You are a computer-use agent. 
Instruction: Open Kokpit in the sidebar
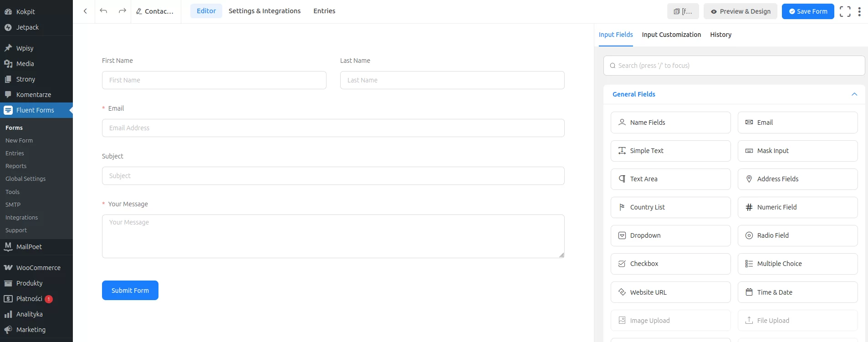point(36,12)
